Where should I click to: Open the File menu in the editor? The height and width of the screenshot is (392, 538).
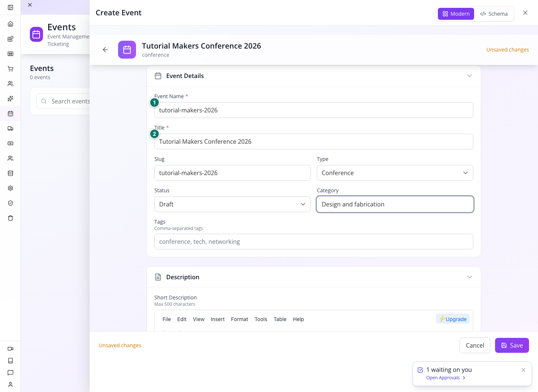coord(167,319)
